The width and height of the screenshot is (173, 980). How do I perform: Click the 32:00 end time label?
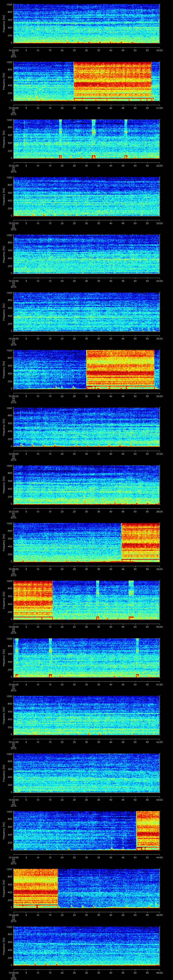point(159,166)
